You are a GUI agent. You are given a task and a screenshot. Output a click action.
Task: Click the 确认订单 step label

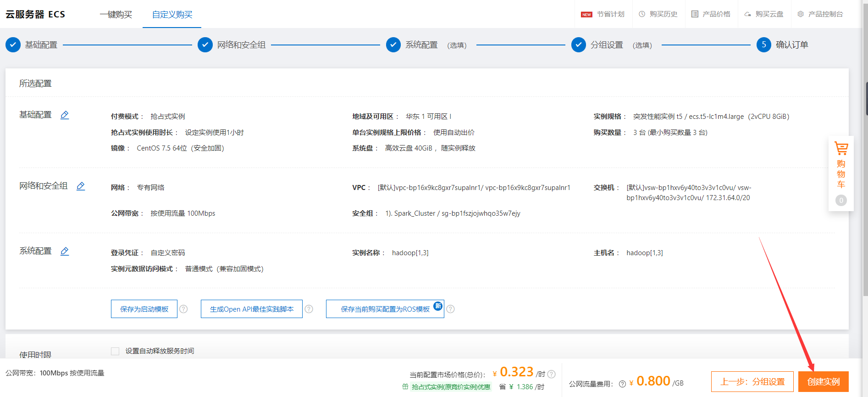tap(792, 45)
